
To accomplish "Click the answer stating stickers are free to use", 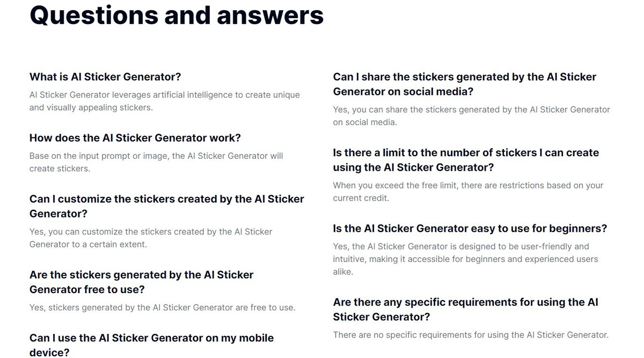I will [163, 308].
